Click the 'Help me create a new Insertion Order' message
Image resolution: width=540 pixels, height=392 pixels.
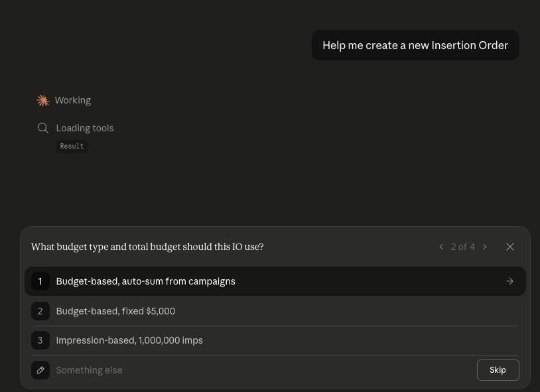415,45
